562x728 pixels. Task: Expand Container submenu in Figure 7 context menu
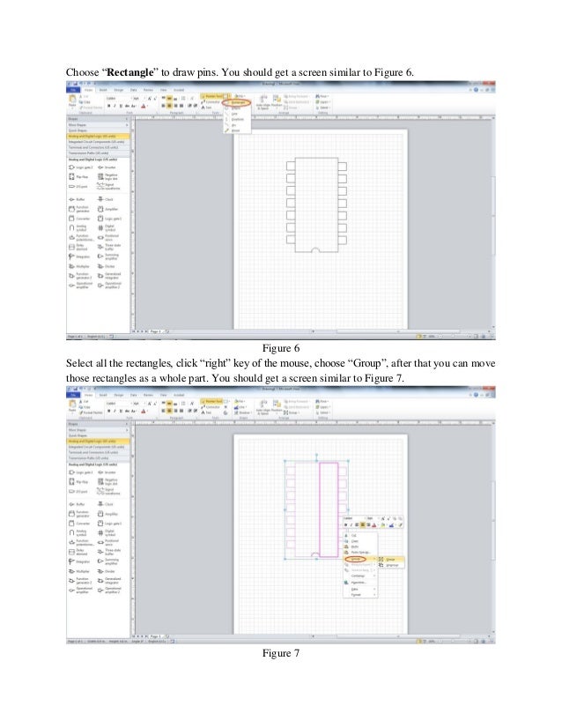(360, 576)
